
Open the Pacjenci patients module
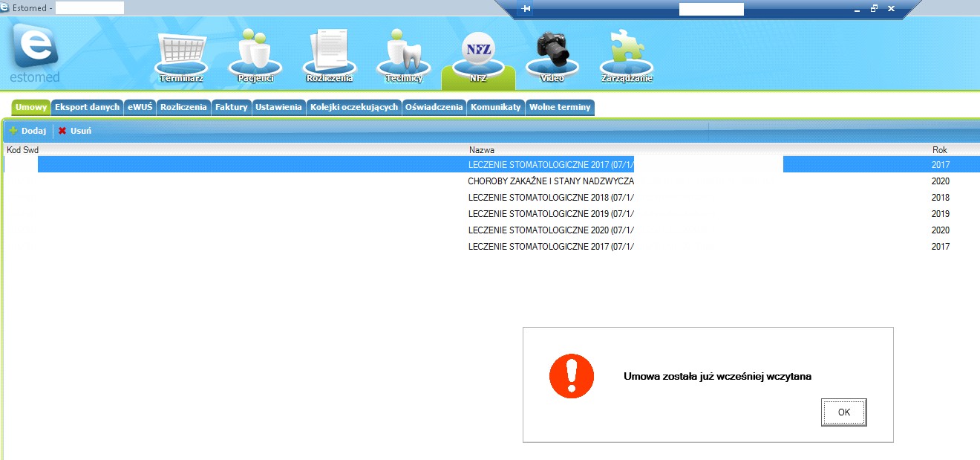[x=255, y=57]
